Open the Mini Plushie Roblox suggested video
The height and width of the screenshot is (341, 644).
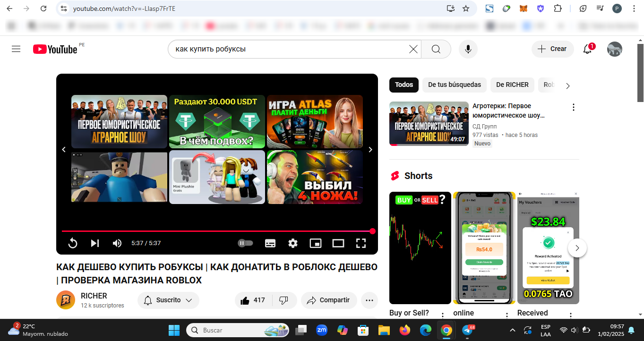click(x=217, y=177)
